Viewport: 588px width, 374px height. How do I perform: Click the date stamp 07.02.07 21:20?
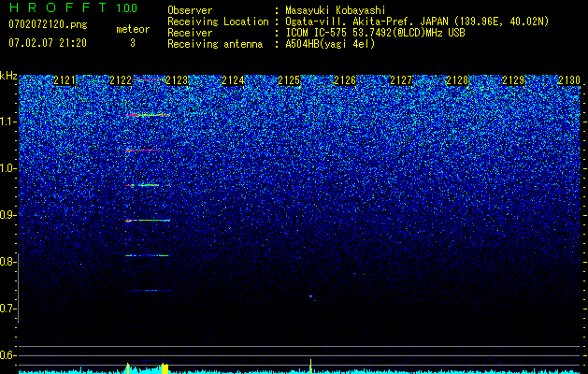point(48,42)
